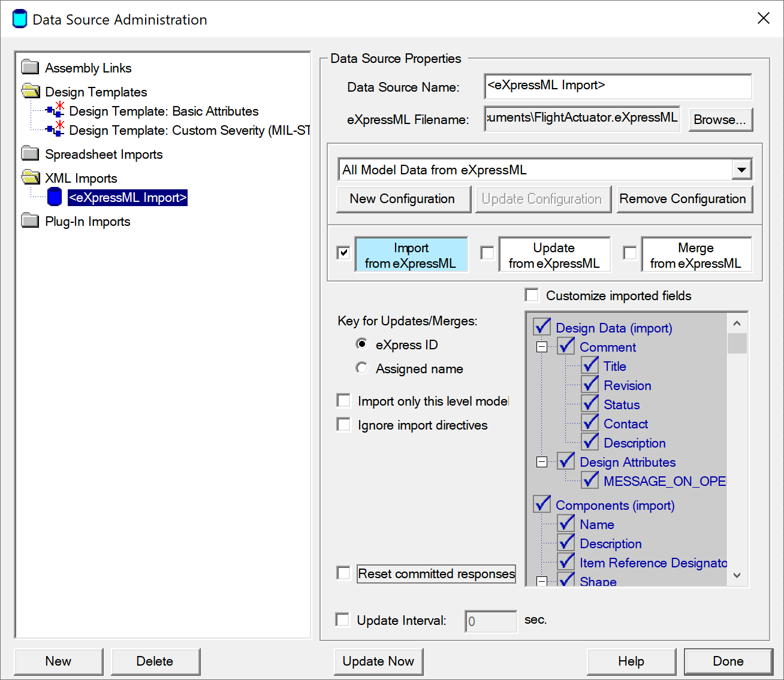Click Remove Configuration button
Screen dimensions: 784x680
click(x=684, y=199)
